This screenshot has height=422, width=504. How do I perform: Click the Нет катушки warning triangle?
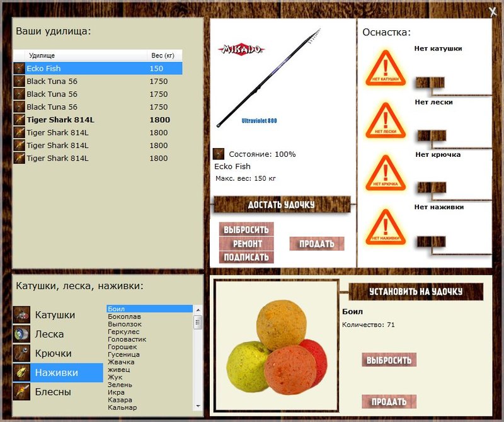tap(386, 69)
